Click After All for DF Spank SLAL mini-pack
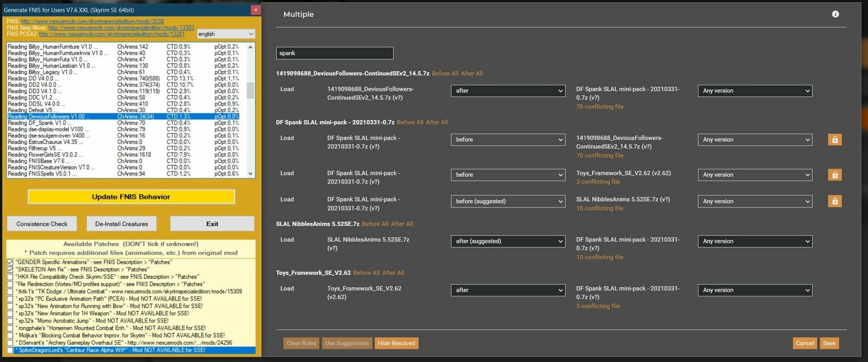 pos(437,122)
